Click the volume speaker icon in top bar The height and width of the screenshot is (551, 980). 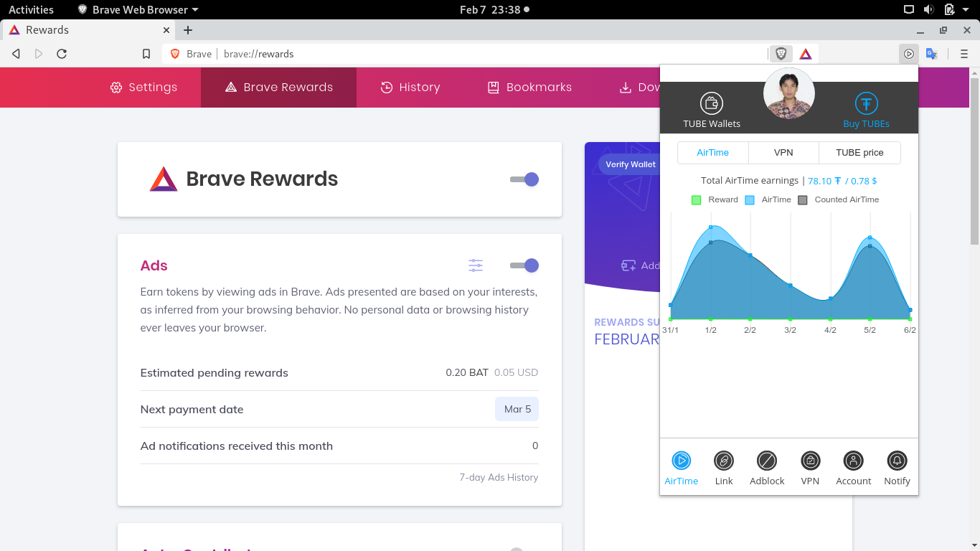click(x=928, y=9)
